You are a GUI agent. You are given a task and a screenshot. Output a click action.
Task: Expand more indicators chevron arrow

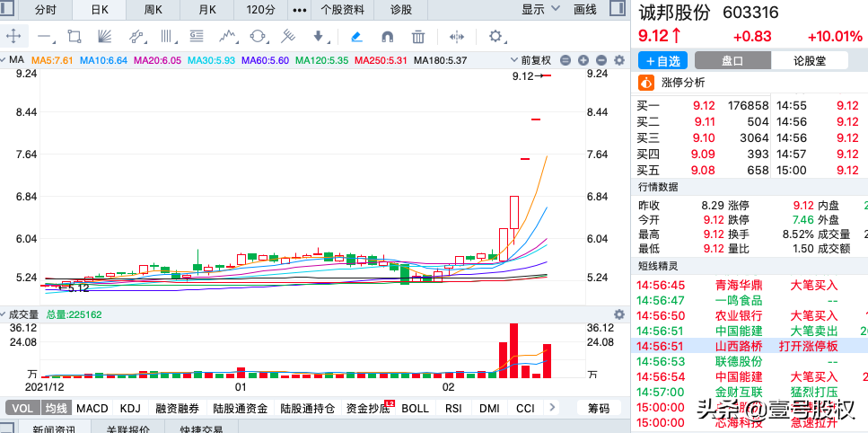pos(551,408)
